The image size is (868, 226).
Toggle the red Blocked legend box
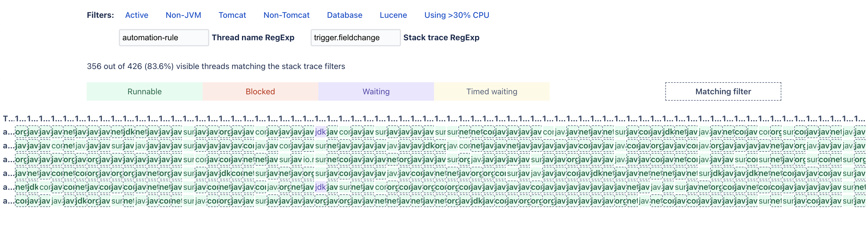260,91
